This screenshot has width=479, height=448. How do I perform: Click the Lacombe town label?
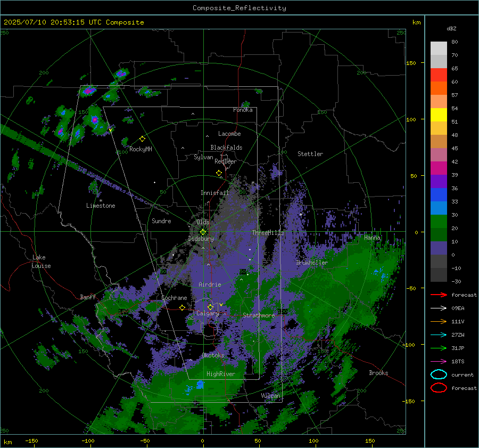pos(229,134)
